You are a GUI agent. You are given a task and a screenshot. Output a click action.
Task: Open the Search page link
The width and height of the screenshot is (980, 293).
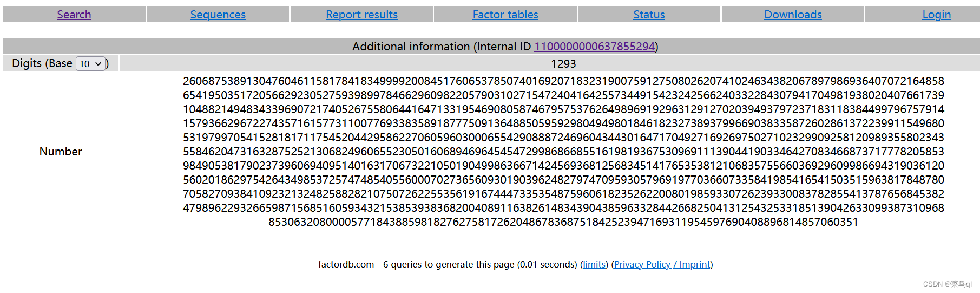point(74,15)
